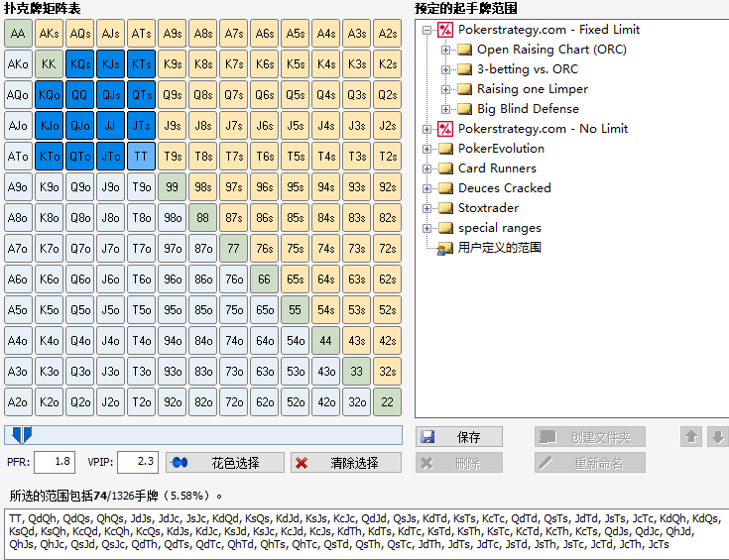Expand the 3-betting vs. ORC folder
This screenshot has height=560, width=729.
coord(445,69)
